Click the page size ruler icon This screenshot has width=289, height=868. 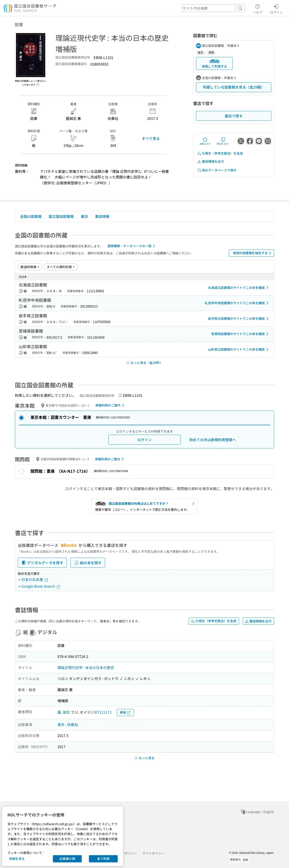click(73, 138)
